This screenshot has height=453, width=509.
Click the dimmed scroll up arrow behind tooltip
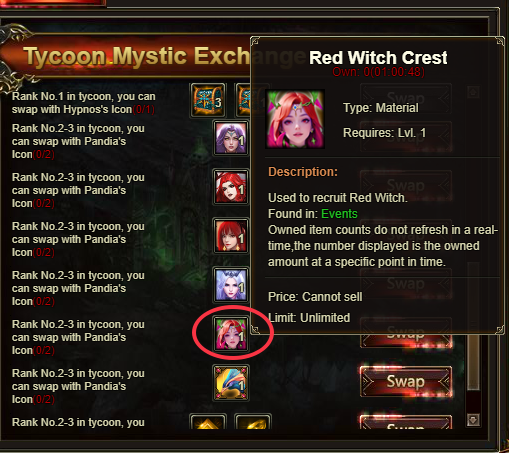(473, 92)
